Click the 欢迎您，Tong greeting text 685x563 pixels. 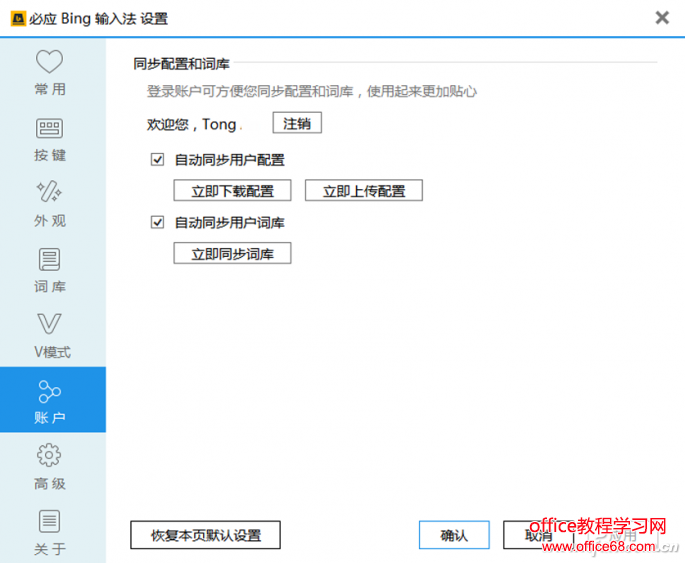(x=191, y=124)
